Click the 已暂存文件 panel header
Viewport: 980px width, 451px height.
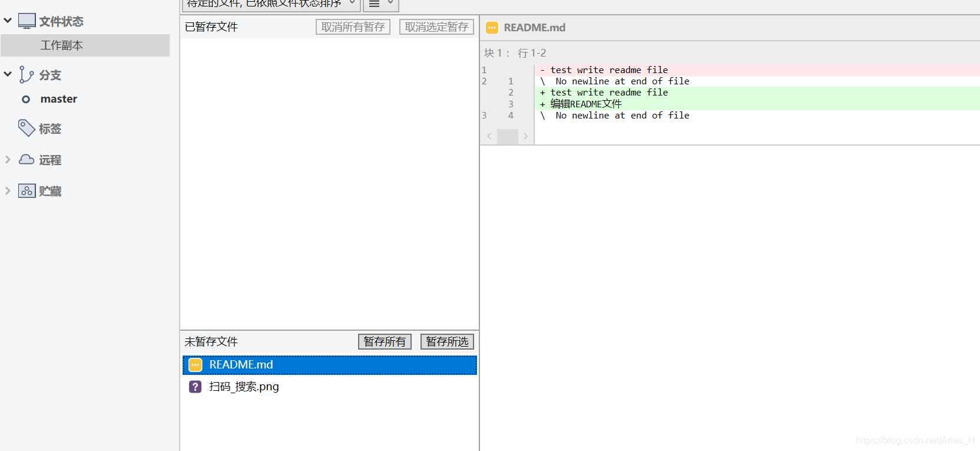tap(211, 27)
